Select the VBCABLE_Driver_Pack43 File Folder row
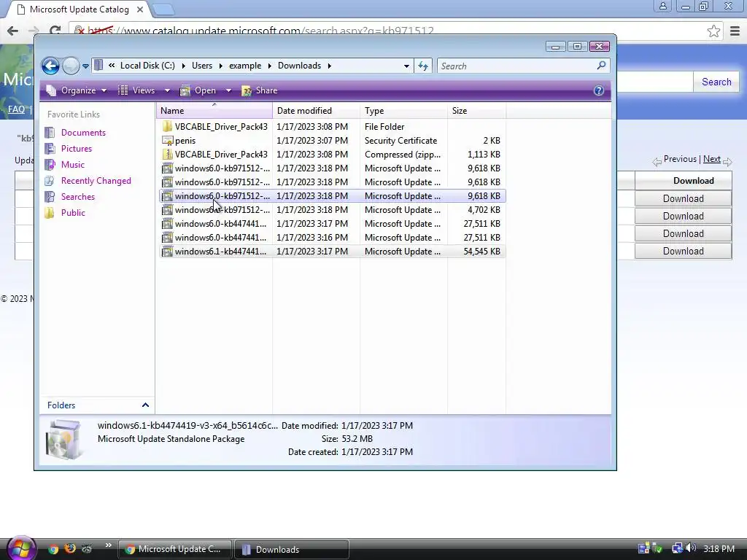This screenshot has width=747, height=560. [332, 127]
